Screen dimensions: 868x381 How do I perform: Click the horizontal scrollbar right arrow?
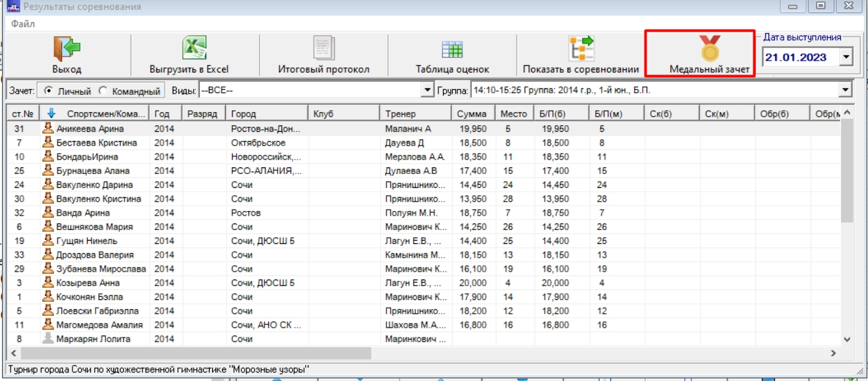click(832, 354)
